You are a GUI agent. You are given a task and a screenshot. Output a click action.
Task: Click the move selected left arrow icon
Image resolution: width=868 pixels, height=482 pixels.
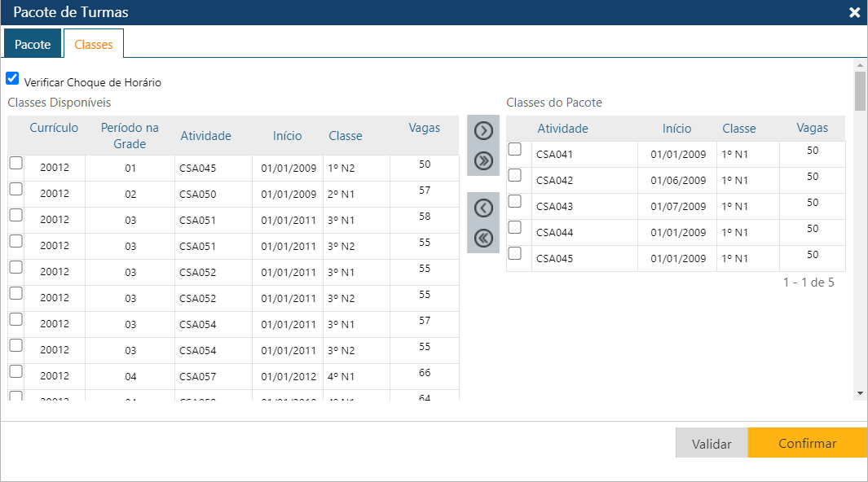483,208
